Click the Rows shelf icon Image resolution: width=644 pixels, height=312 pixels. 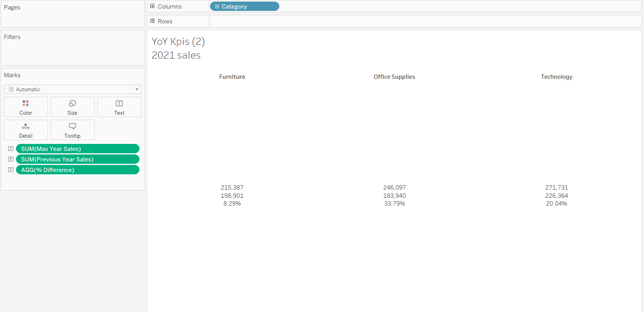click(x=152, y=21)
